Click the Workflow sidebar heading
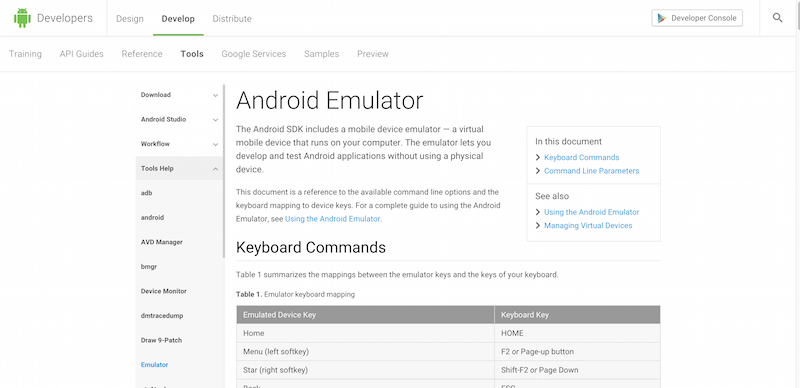Screen dimensions: 800x388 click(155, 144)
